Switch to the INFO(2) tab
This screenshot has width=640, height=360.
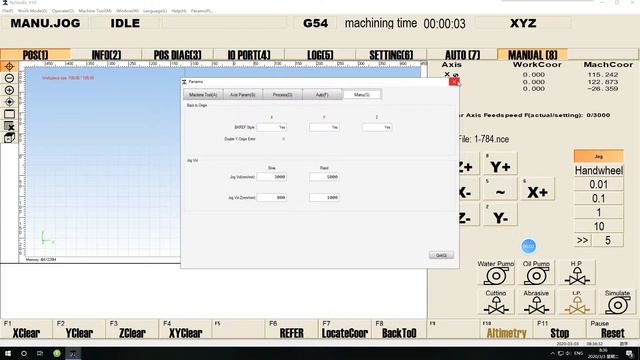click(106, 54)
